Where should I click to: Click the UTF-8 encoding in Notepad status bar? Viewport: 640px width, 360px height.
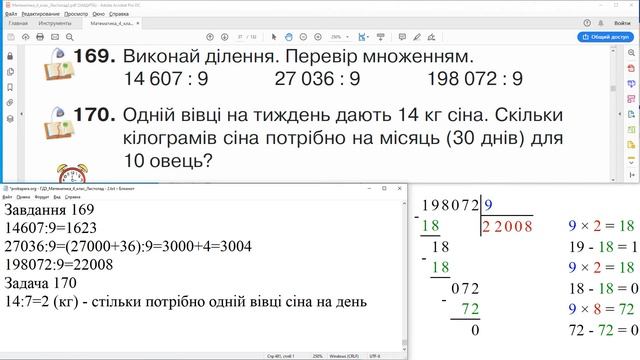tap(375, 356)
